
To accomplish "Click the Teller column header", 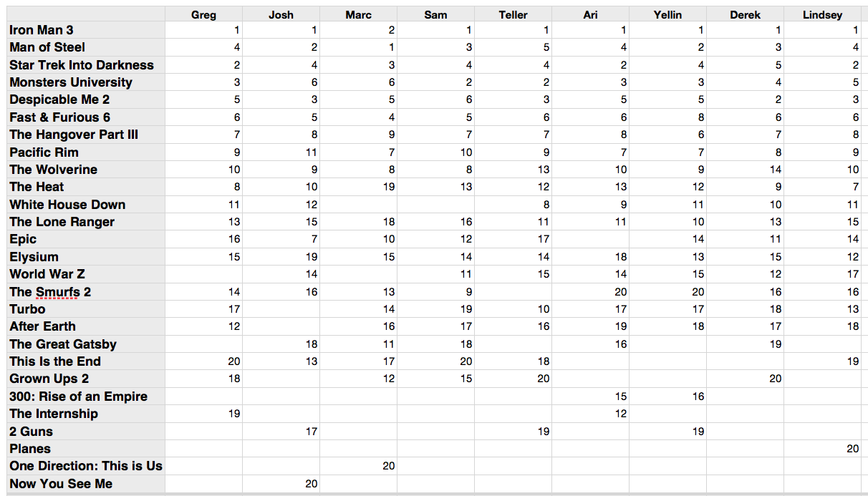I will [x=513, y=14].
